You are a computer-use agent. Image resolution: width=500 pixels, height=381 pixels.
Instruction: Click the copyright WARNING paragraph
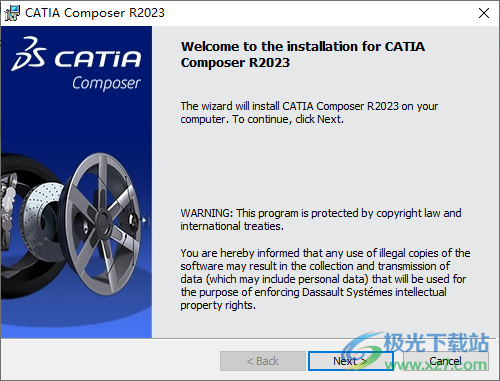point(321,219)
